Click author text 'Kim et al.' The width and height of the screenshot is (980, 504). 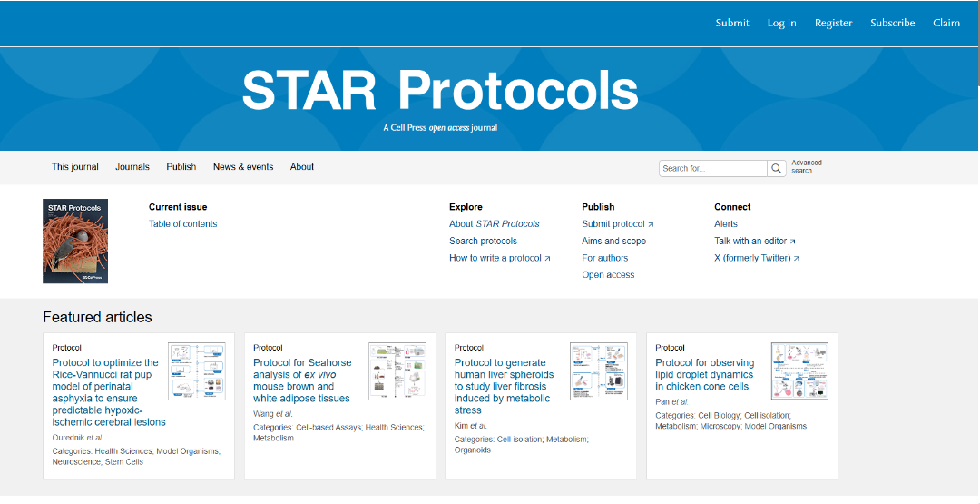471,426
